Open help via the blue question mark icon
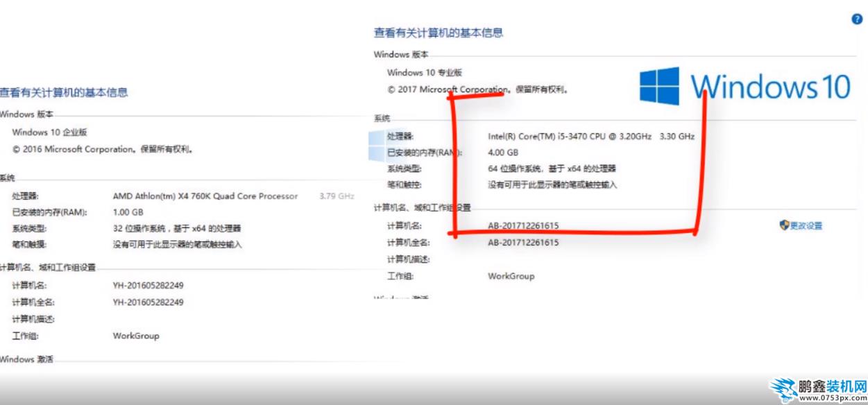 tap(857, 19)
